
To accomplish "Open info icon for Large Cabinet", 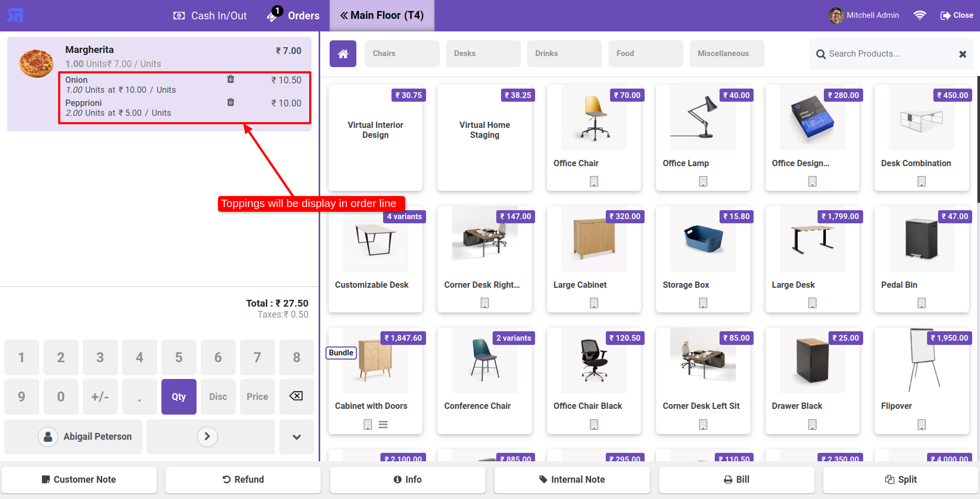I will tap(594, 303).
